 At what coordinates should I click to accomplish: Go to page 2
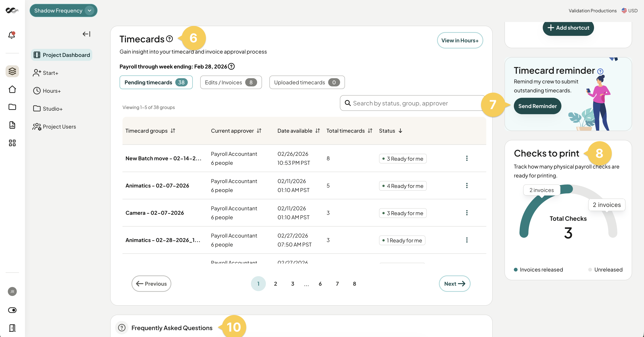tap(276, 284)
